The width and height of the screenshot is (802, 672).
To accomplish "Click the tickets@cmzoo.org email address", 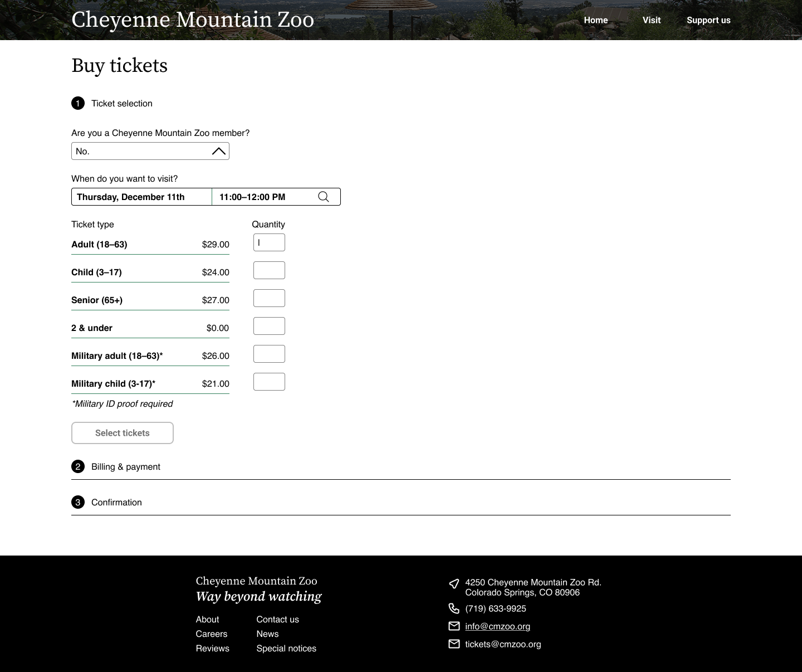I will coord(503,644).
